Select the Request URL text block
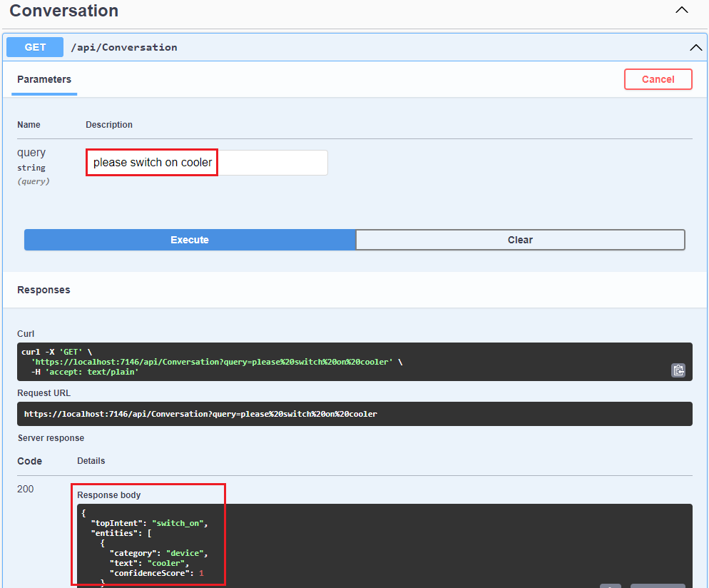 (x=354, y=414)
